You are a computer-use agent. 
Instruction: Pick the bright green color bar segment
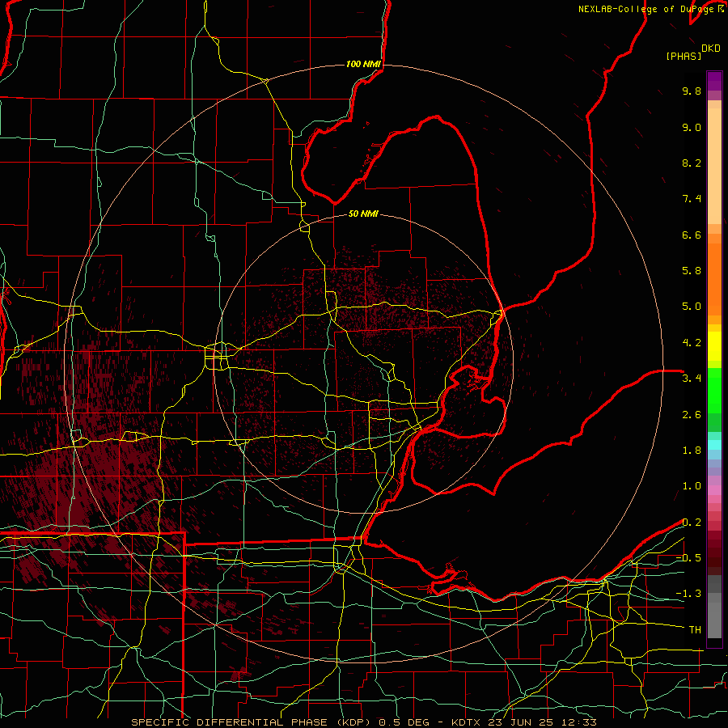click(x=714, y=390)
